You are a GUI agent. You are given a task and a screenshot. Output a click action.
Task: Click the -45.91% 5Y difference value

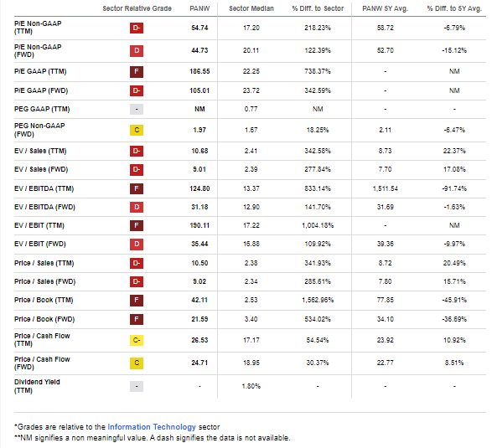[x=454, y=300]
